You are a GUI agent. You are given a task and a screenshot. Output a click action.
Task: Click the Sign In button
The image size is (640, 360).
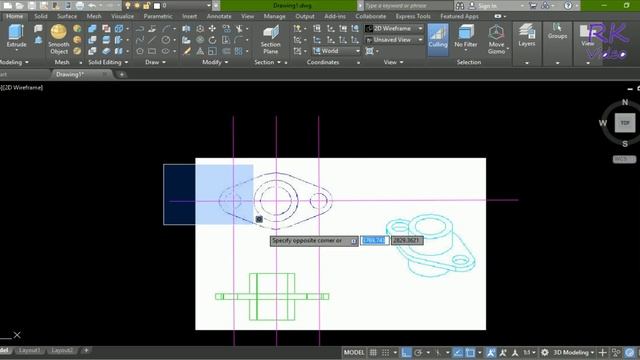pyautogui.click(x=482, y=5)
